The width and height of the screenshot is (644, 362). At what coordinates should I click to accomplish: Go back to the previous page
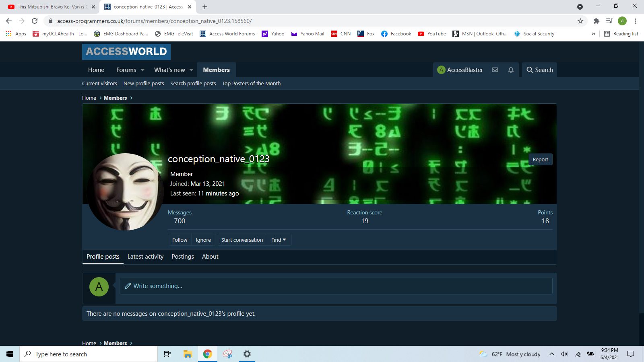(x=9, y=21)
